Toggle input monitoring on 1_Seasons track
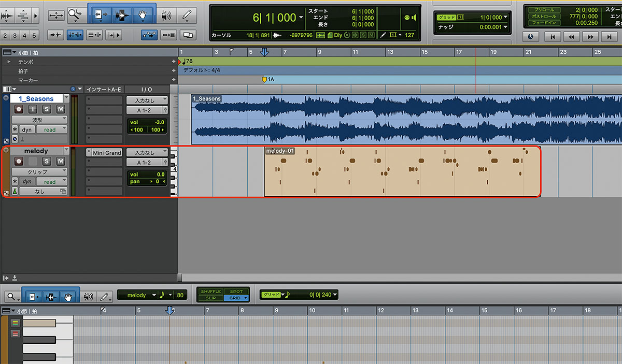Viewport: 622px width, 364px height. point(33,109)
